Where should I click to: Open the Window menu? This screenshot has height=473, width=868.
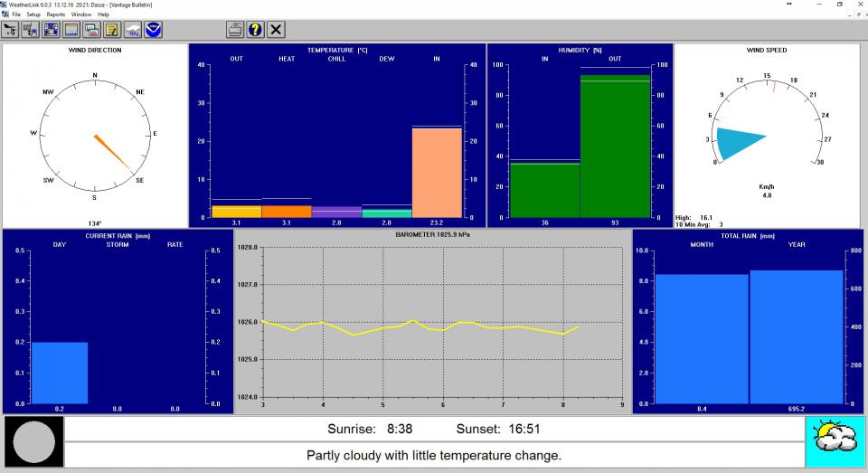tap(81, 14)
